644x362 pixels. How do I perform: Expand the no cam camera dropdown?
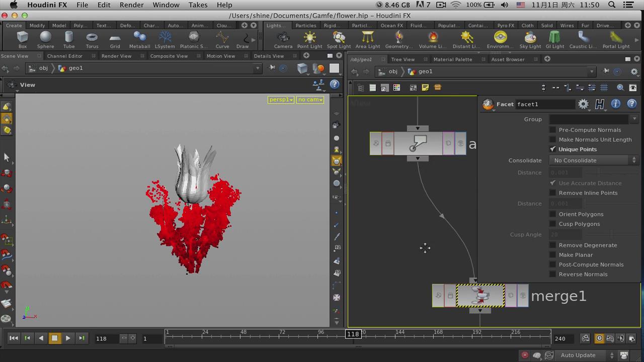tap(310, 100)
